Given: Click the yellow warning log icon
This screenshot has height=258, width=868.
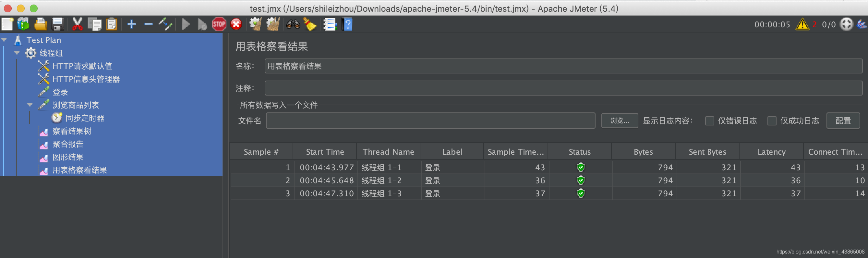Looking at the screenshot, I should (802, 24).
